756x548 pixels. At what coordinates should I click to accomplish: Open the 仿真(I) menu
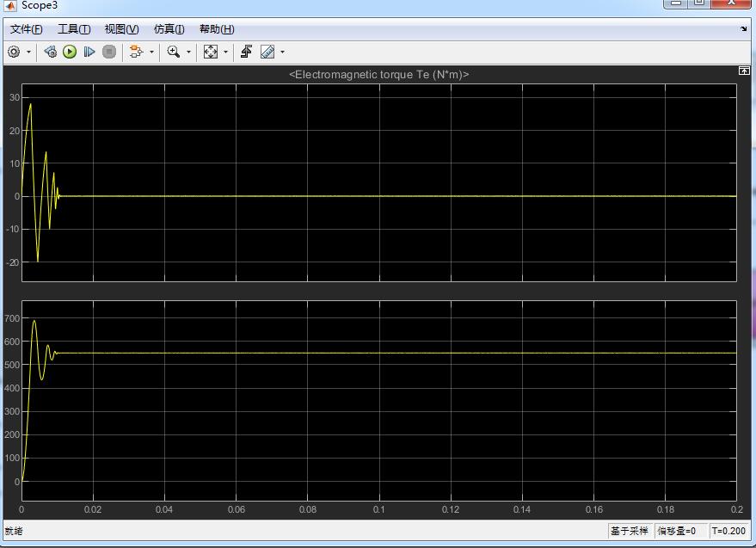(169, 29)
